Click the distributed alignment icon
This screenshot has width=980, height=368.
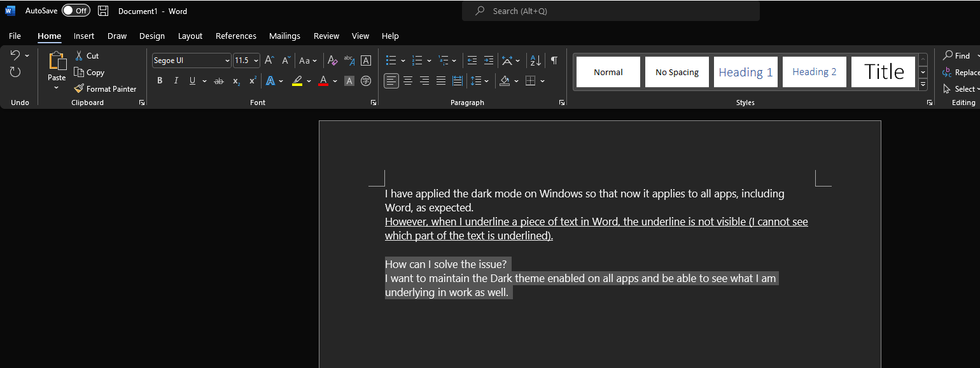(458, 81)
